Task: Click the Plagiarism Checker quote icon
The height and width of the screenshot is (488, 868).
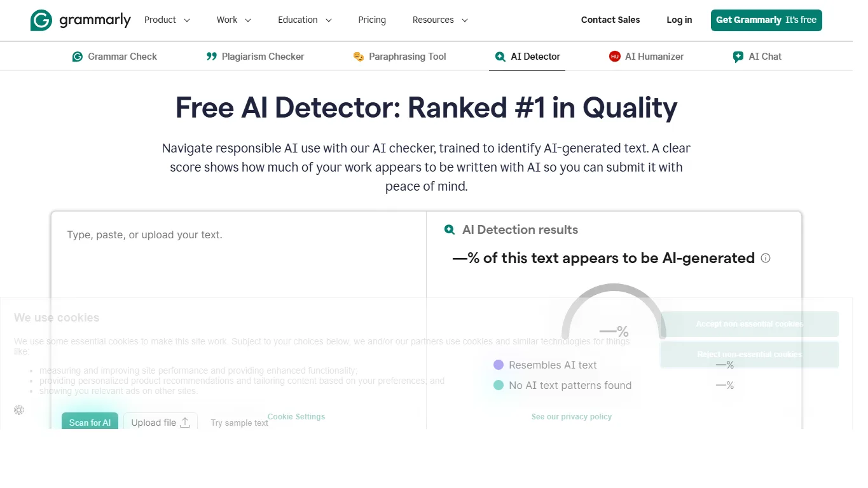Action: [x=212, y=57]
